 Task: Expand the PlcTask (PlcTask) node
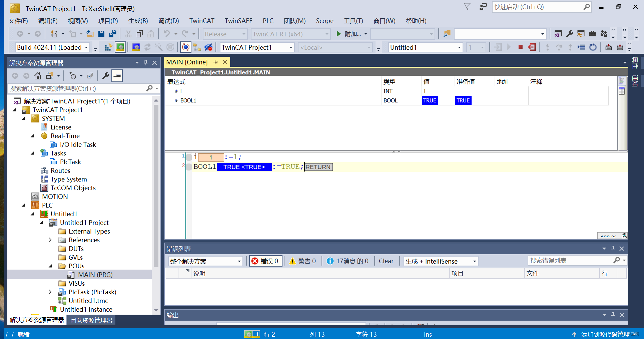click(50, 292)
